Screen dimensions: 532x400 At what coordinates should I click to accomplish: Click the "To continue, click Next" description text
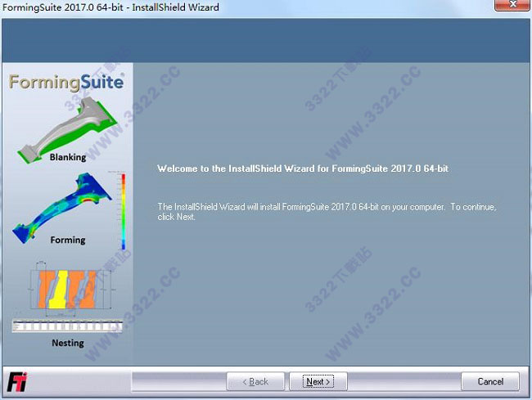click(x=327, y=212)
